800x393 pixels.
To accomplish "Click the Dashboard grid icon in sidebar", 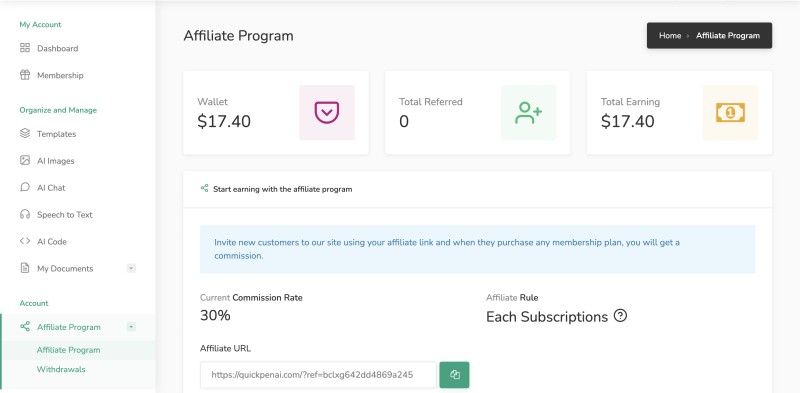I will pyautogui.click(x=24, y=48).
